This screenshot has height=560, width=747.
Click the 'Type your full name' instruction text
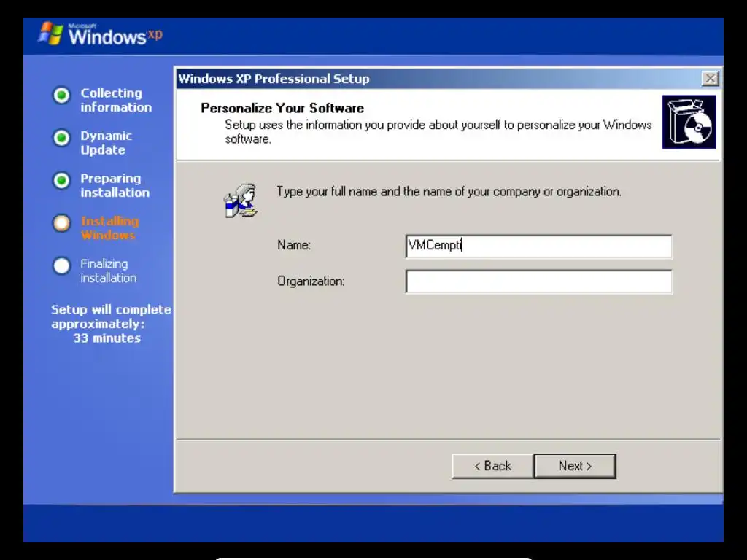[x=449, y=192]
